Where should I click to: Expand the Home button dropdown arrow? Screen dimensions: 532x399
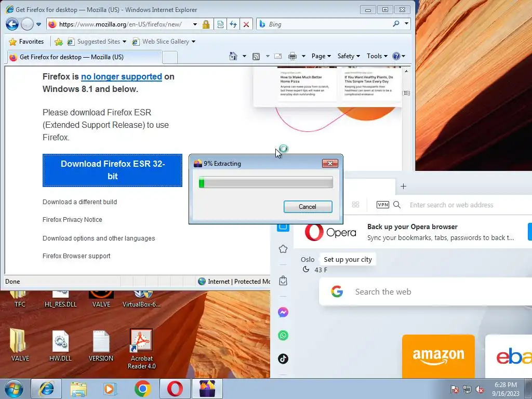click(244, 56)
